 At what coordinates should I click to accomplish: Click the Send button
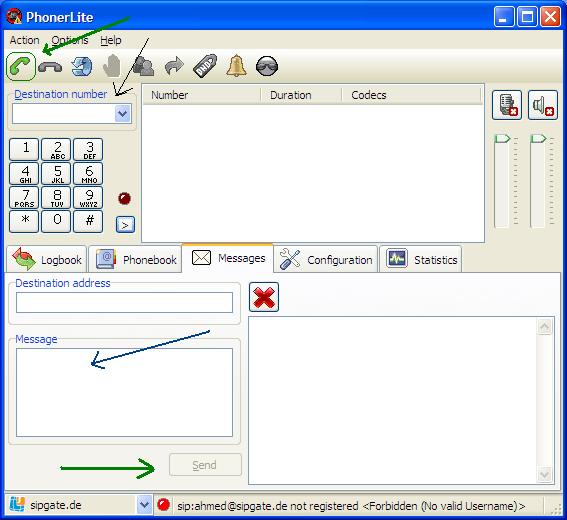(205, 465)
